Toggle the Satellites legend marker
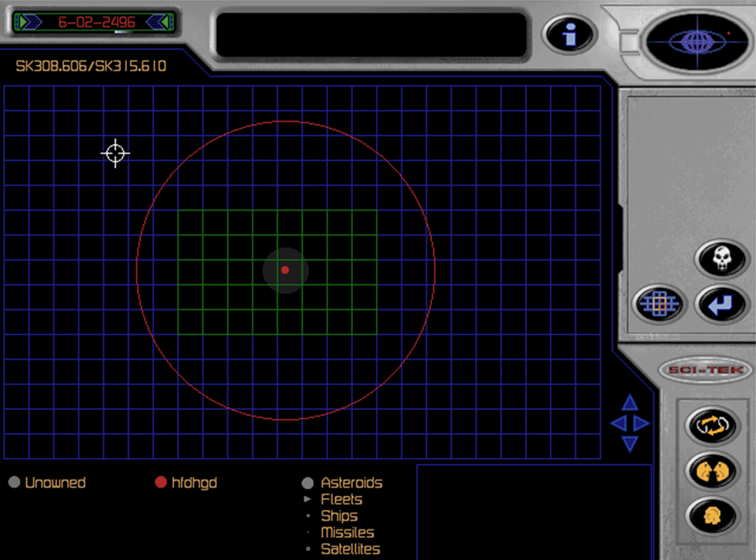 [x=310, y=549]
